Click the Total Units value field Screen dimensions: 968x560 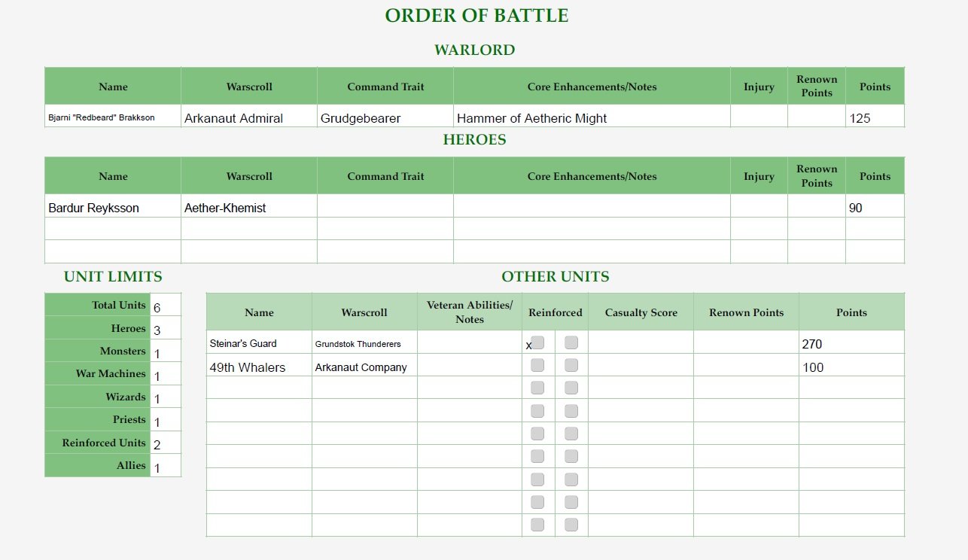[166, 306]
